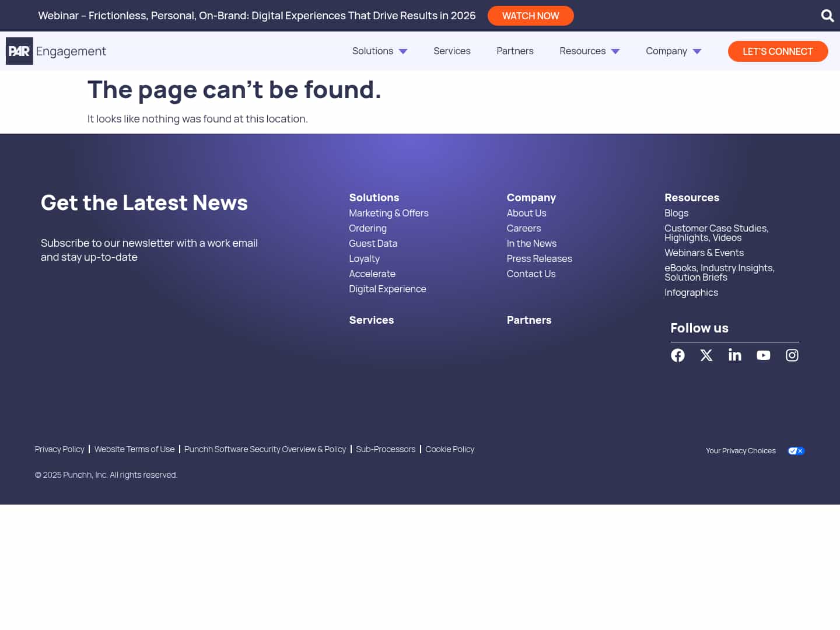This screenshot has height=630, width=840.
Task: Open the Facebook social icon
Action: coord(677,355)
